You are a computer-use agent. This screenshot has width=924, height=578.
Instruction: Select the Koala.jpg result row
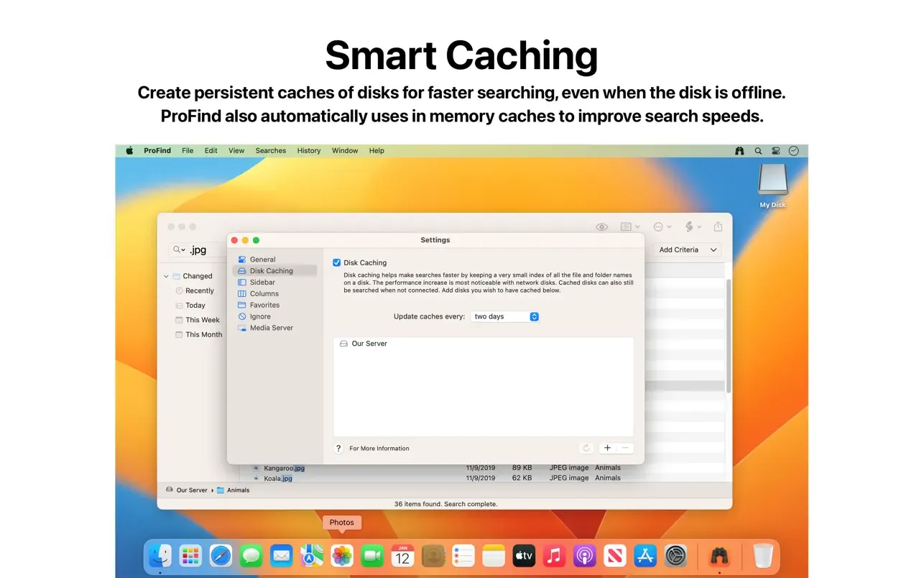pyautogui.click(x=482, y=477)
